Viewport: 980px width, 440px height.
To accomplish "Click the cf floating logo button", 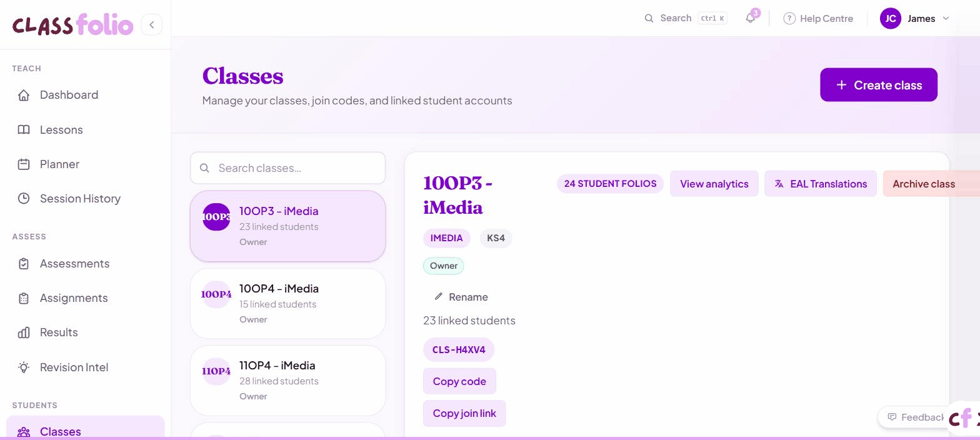I will 964,417.
